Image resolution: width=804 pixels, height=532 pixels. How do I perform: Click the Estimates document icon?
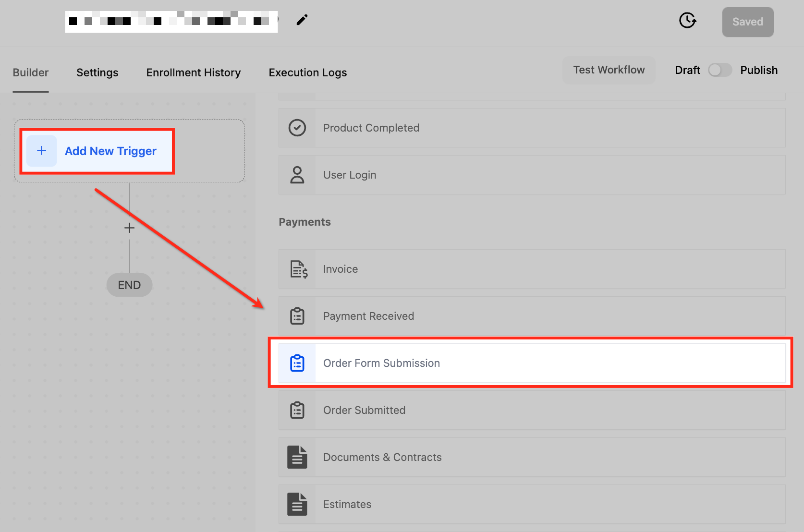pyautogui.click(x=297, y=504)
